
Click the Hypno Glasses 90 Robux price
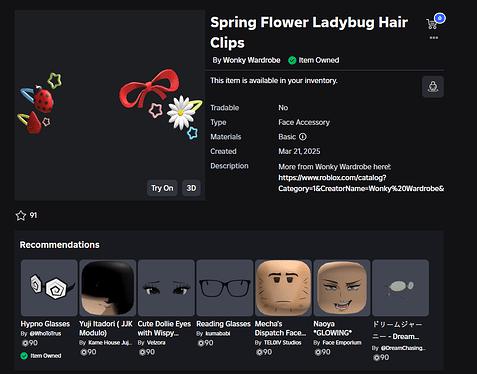coord(30,343)
